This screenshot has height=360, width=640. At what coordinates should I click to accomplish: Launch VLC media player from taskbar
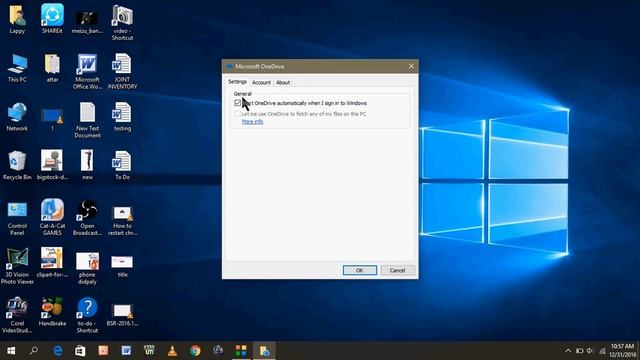172,351
